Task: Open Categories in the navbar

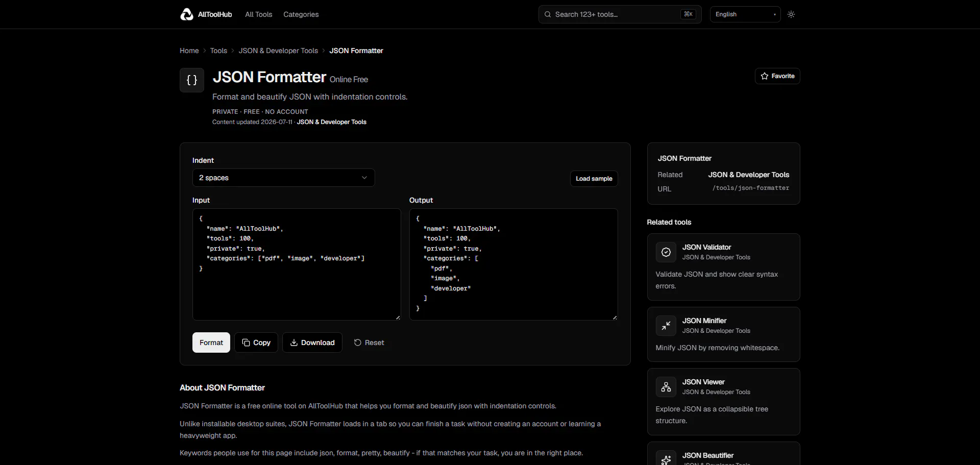Action: (301, 14)
